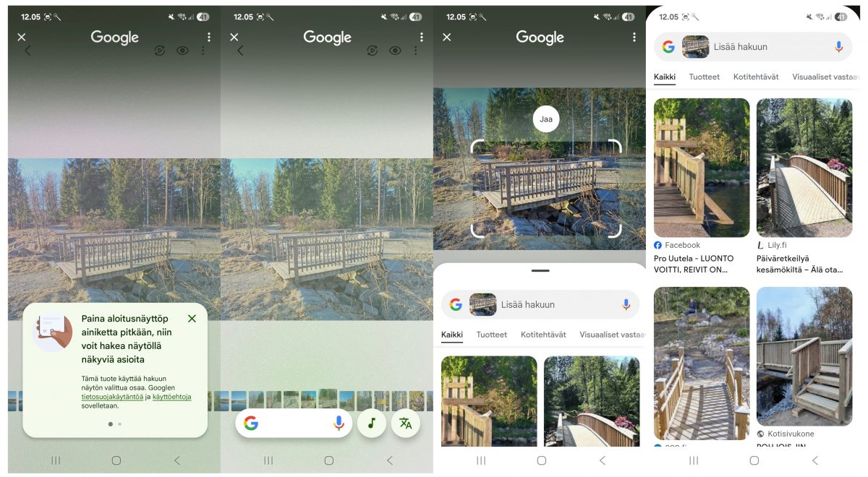Image resolution: width=868 pixels, height=477 pixels.
Task: Tap the translate icon button
Action: (x=406, y=423)
